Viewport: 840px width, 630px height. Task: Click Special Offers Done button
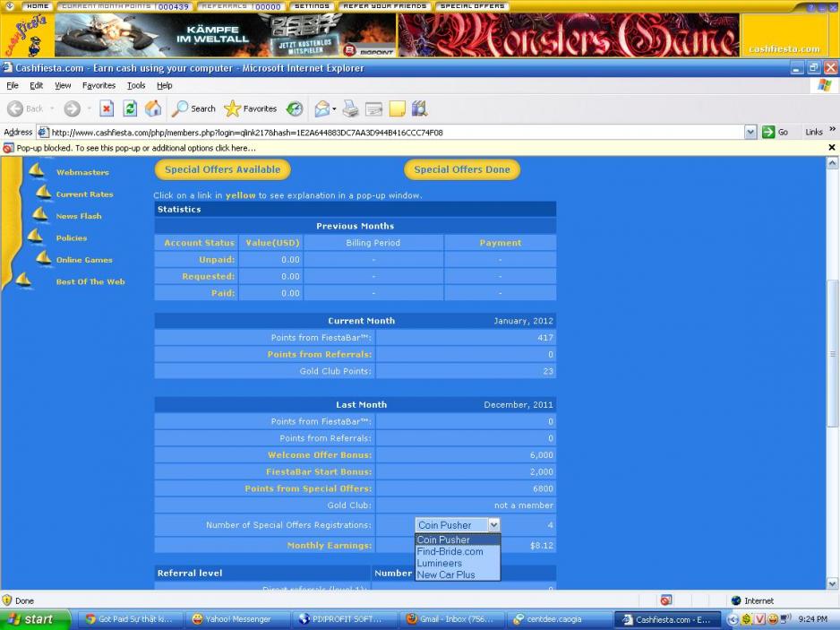[462, 169]
